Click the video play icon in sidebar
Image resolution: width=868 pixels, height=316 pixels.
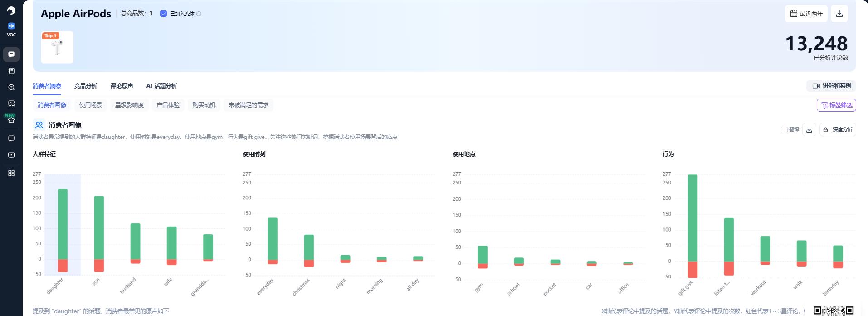(x=11, y=155)
